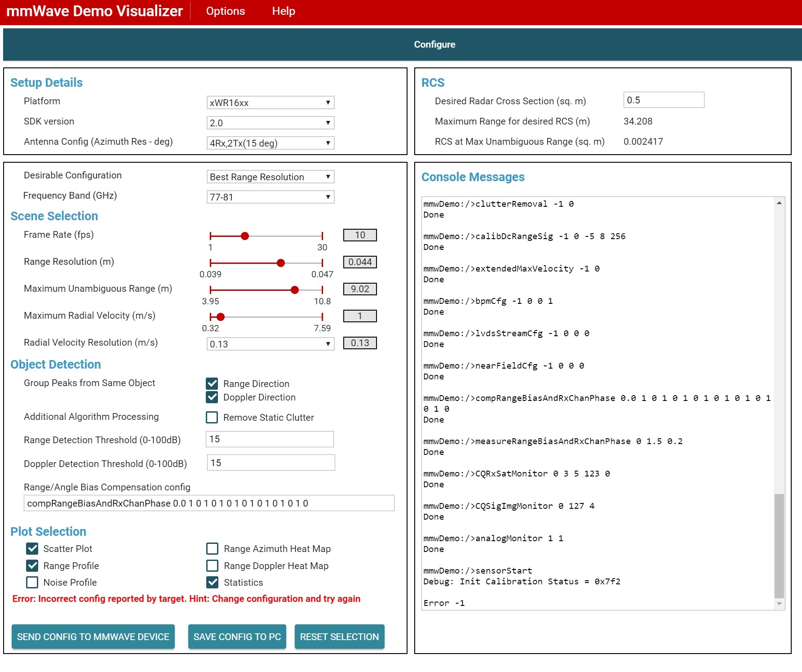This screenshot has height=672, width=802.
Task: Uncheck the Statistics checkbox
Action: click(x=212, y=582)
